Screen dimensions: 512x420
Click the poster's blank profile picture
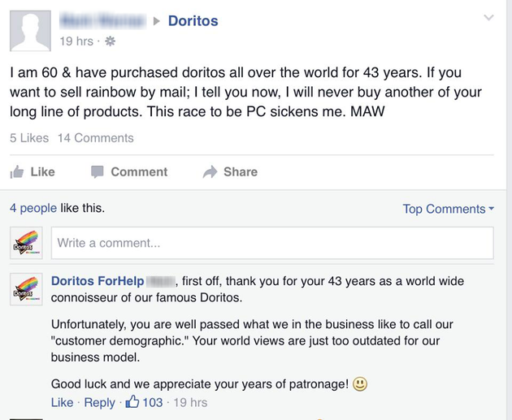coord(30,31)
